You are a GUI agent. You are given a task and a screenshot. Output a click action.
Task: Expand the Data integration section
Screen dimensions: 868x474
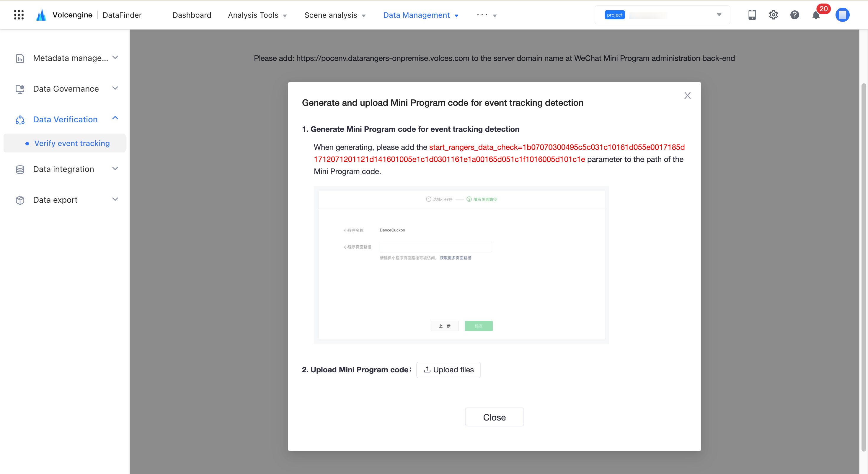pos(115,169)
